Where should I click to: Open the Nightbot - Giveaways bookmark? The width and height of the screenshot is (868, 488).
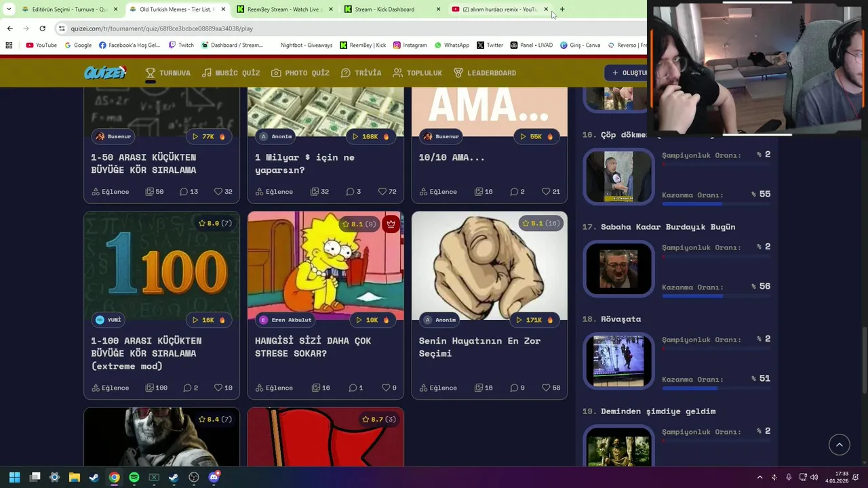pyautogui.click(x=306, y=45)
